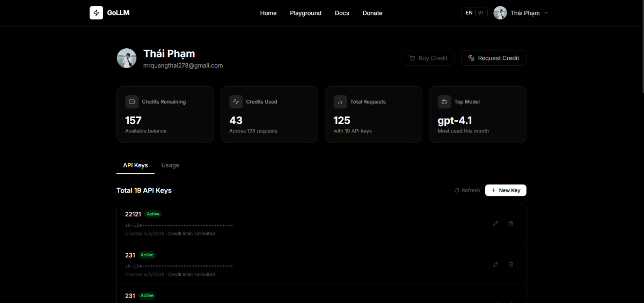
Task: Select the API Keys tab
Action: click(x=135, y=165)
